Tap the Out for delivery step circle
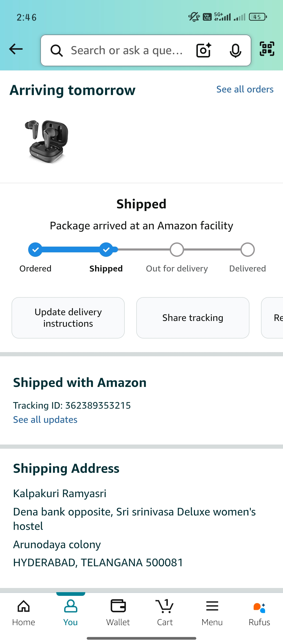 pyautogui.click(x=177, y=250)
